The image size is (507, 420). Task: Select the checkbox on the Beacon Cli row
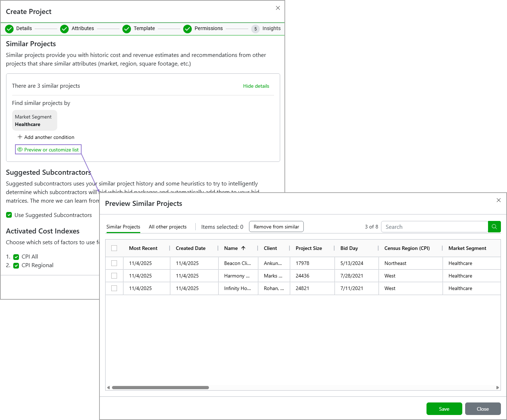click(114, 263)
